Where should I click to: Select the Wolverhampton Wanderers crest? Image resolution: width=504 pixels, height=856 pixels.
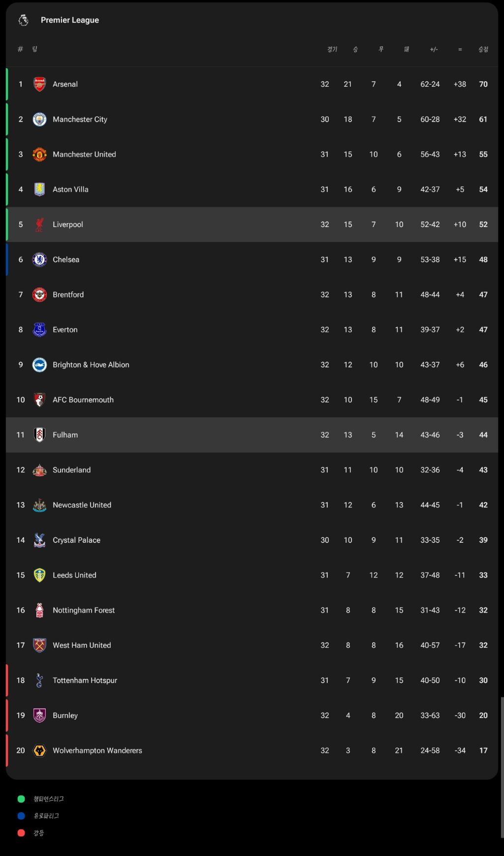pyautogui.click(x=39, y=750)
